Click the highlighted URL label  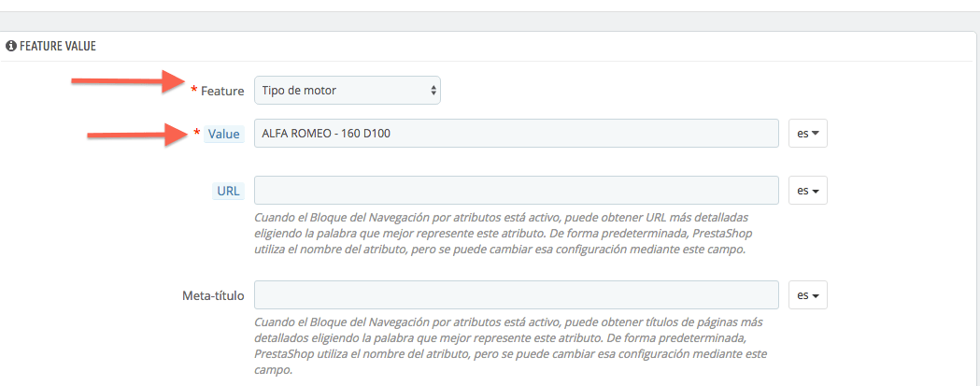(228, 191)
